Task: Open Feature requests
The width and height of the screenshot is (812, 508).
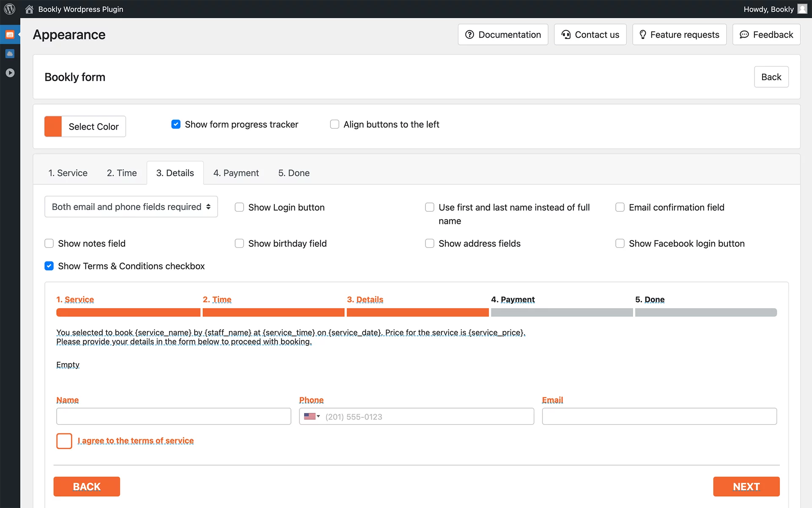Action: click(679, 35)
